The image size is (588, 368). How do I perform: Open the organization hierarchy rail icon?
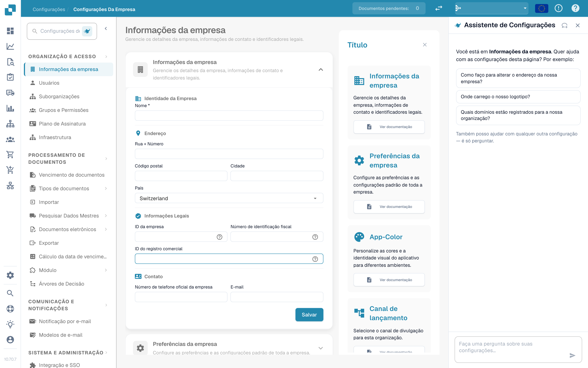pos(10,124)
